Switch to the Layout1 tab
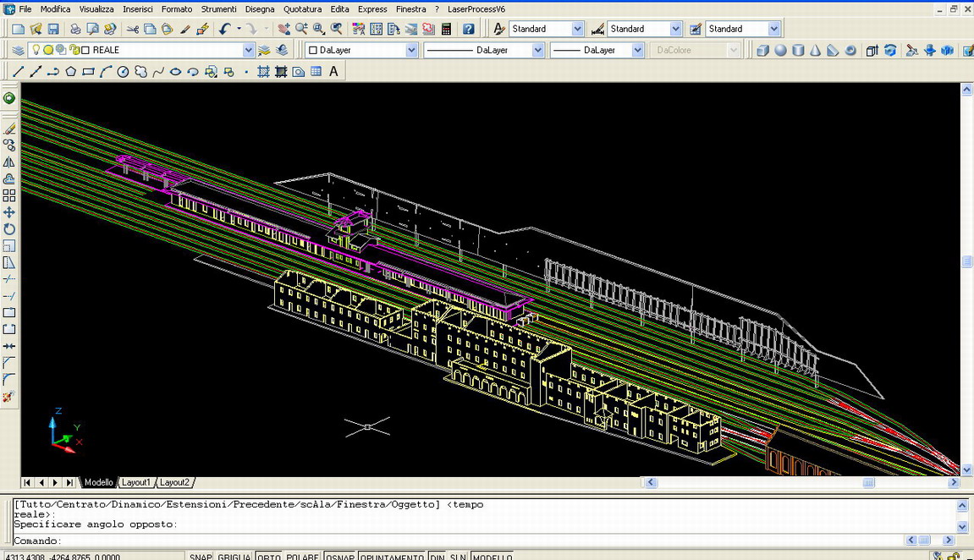Image resolution: width=974 pixels, height=560 pixels. [x=135, y=482]
